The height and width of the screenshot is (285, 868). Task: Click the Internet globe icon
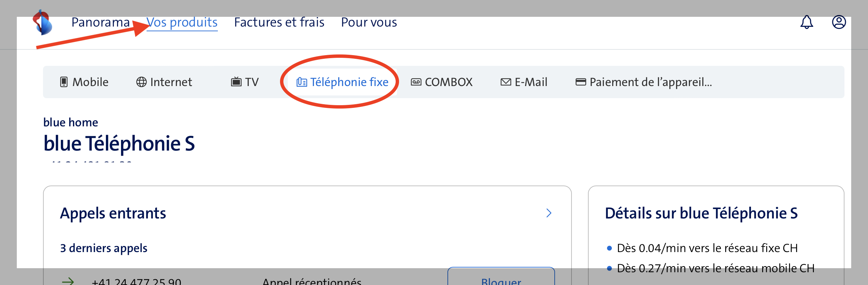click(141, 82)
